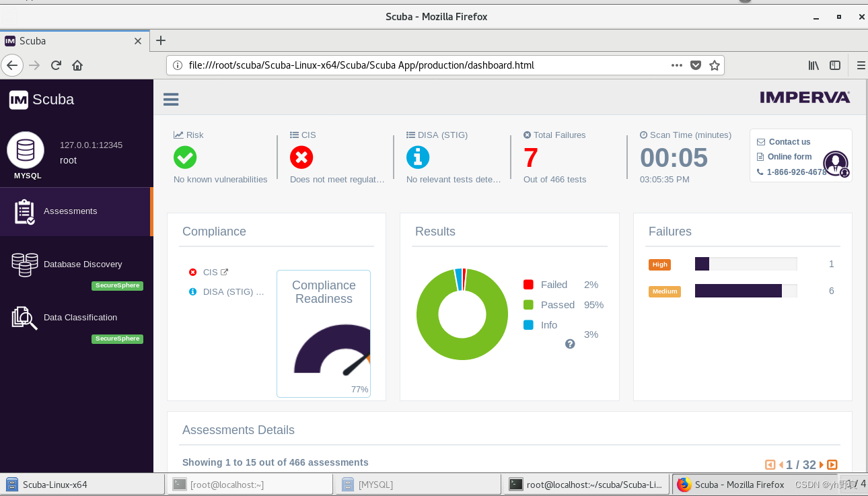Switch to root@localhost:~/scuba terminal in taskbar
The image size is (868, 496).
[587, 484]
